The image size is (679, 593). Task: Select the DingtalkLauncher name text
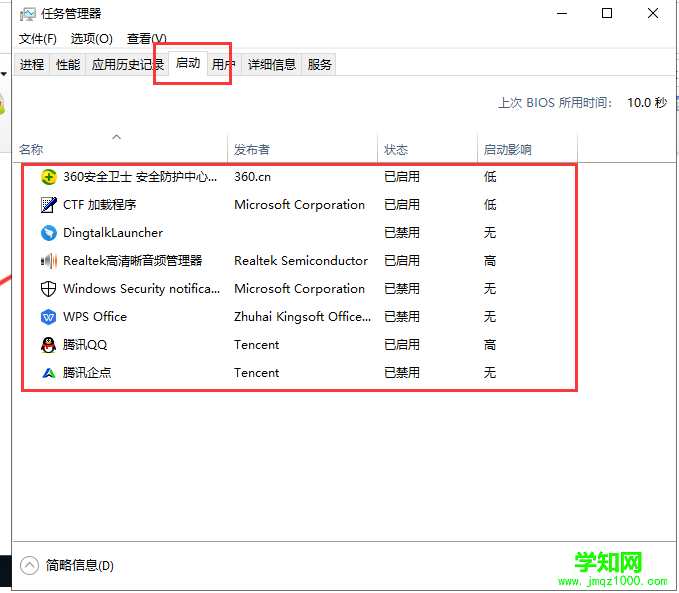click(113, 233)
